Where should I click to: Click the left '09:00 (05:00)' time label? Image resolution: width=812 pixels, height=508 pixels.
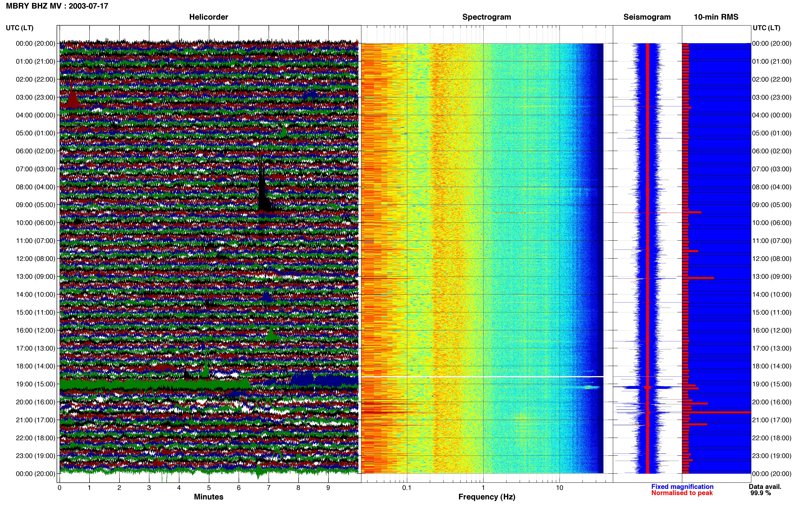coord(36,205)
